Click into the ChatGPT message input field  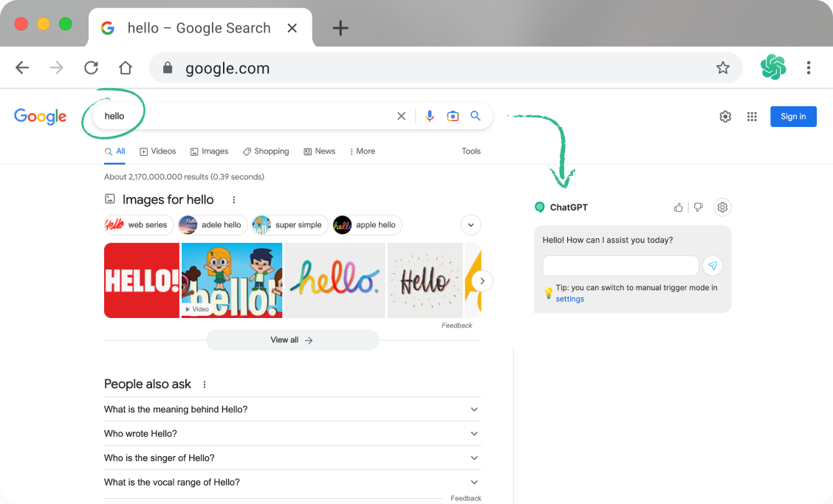(620, 266)
